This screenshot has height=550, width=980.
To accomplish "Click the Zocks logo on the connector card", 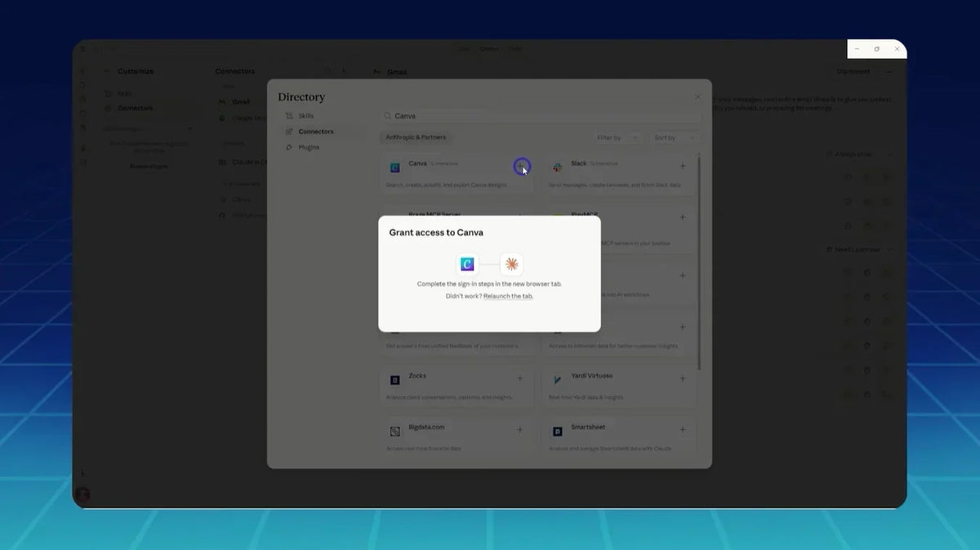I will click(x=394, y=380).
